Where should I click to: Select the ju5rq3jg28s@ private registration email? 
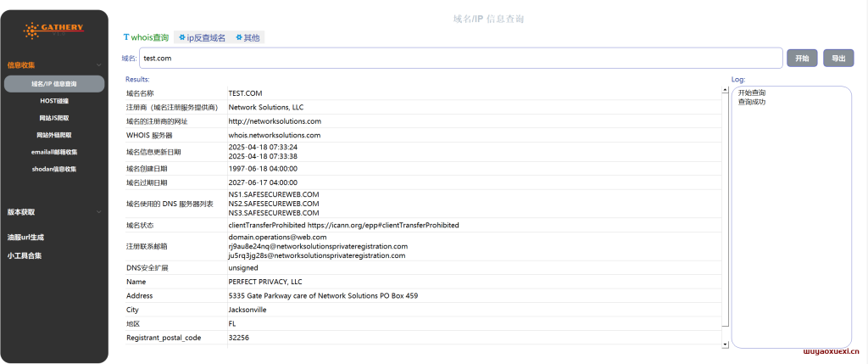pyautogui.click(x=317, y=255)
